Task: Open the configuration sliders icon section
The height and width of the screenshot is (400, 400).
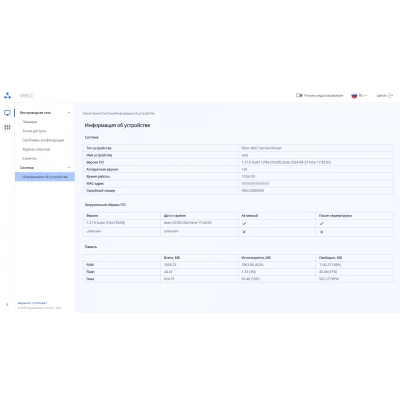Action: pos(7,127)
